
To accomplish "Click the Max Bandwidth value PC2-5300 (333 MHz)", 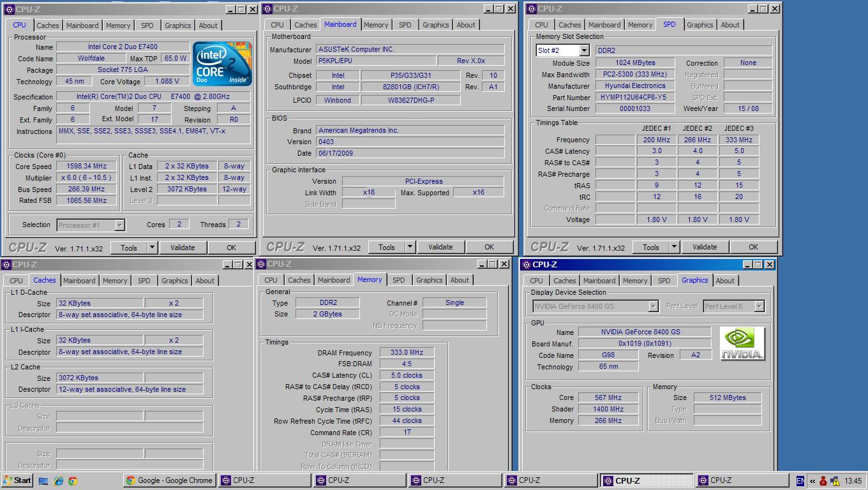I will [x=634, y=75].
